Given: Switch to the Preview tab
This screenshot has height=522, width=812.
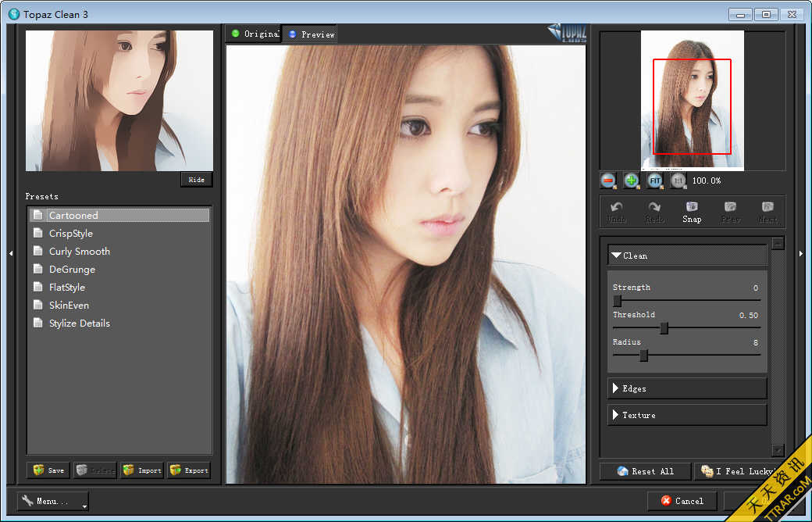Looking at the screenshot, I should coord(311,34).
